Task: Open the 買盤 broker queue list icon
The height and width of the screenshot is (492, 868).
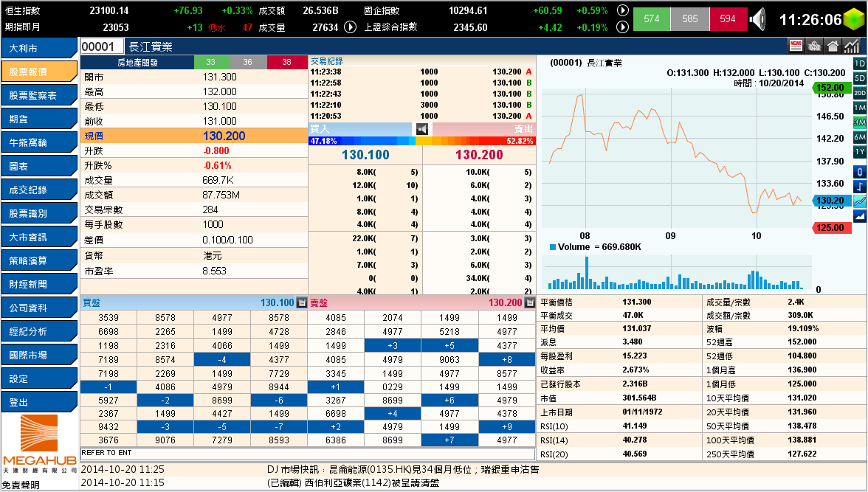Action: click(x=302, y=302)
